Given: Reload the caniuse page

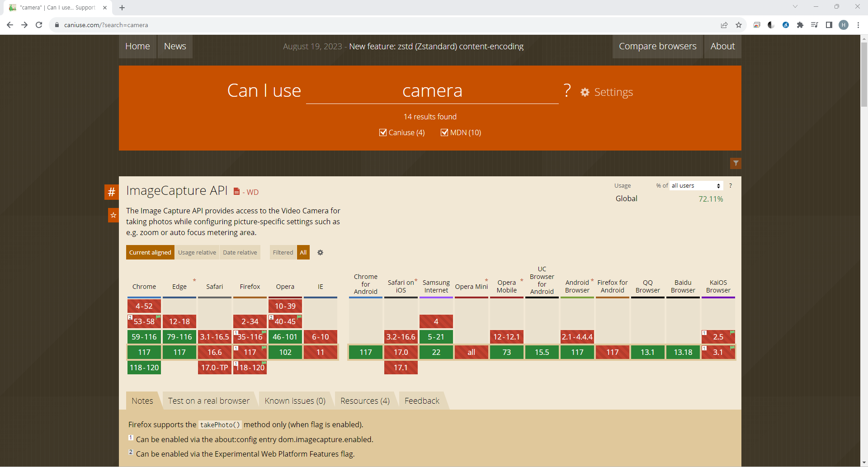Looking at the screenshot, I should pyautogui.click(x=39, y=25).
